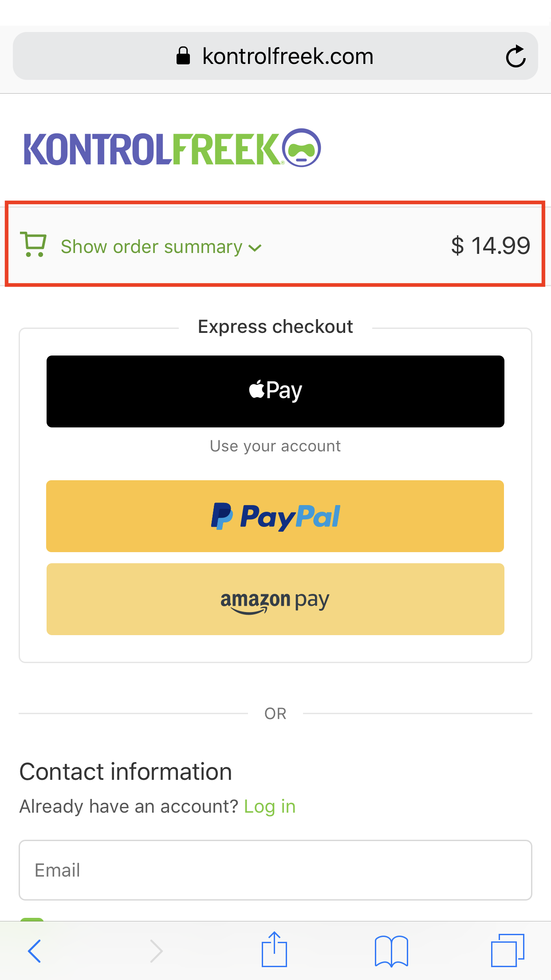This screenshot has width=551, height=980.
Task: Follow the Log in link
Action: point(270,806)
